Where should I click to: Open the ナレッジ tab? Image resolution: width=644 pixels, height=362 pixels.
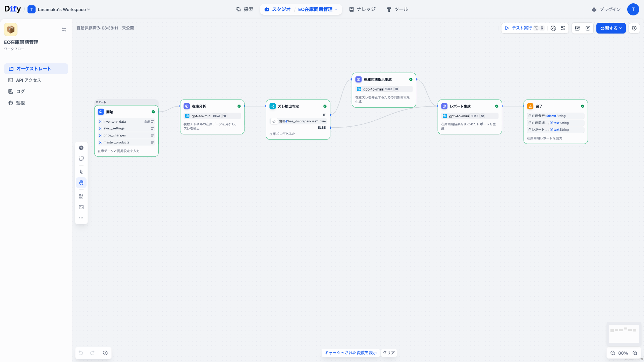click(x=362, y=9)
